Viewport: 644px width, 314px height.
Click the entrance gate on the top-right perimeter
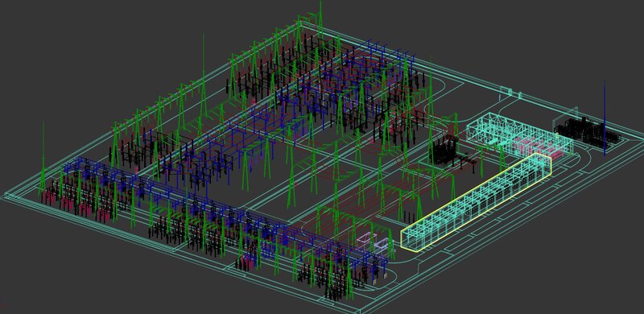tap(510, 93)
